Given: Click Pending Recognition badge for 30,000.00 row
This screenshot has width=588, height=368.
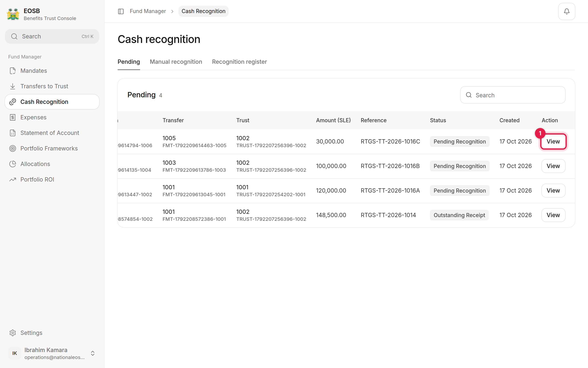Looking at the screenshot, I should pyautogui.click(x=460, y=141).
